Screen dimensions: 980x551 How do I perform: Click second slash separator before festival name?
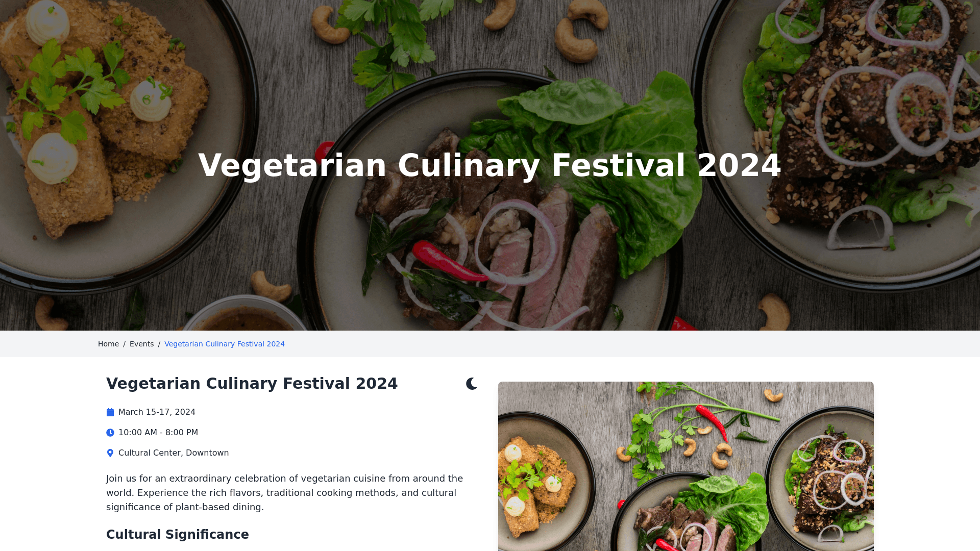point(159,344)
